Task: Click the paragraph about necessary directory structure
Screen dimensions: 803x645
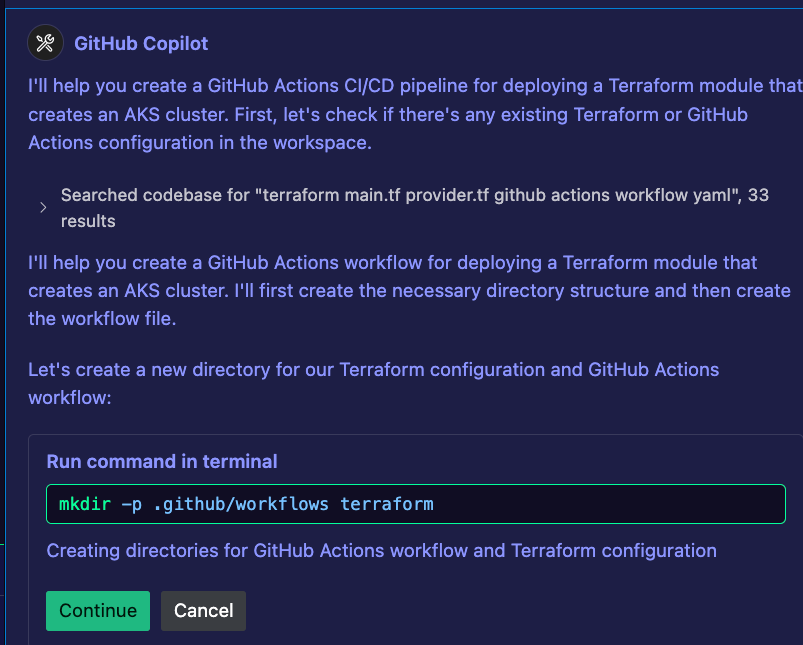Action: click(x=409, y=290)
